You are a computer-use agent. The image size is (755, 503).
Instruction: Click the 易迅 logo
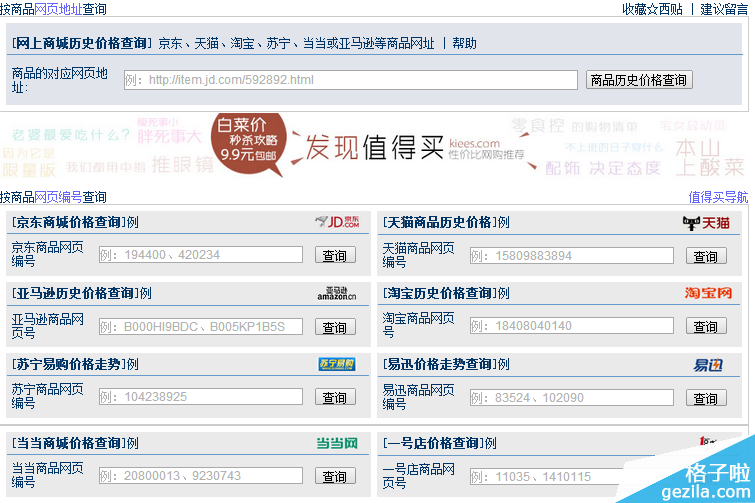click(708, 365)
